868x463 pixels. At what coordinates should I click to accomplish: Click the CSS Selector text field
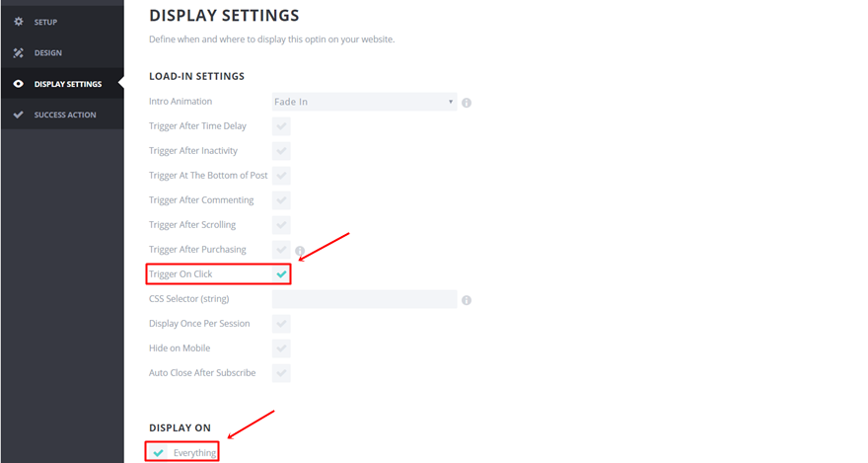(x=364, y=299)
